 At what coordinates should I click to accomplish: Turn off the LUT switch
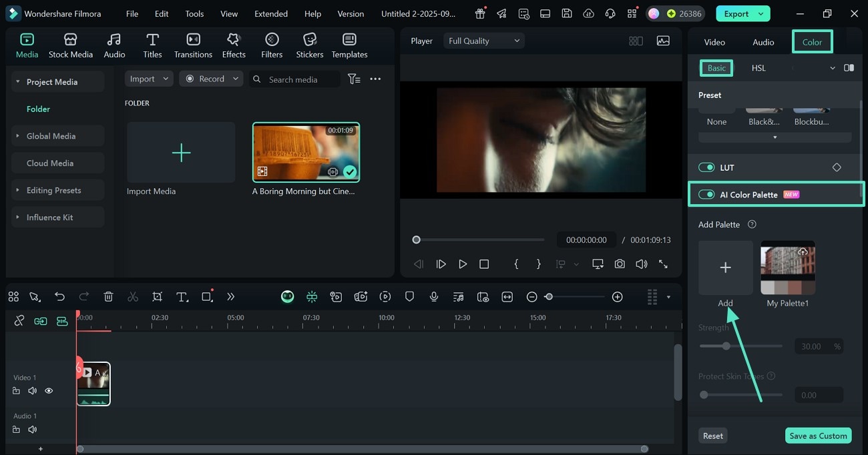[706, 167]
